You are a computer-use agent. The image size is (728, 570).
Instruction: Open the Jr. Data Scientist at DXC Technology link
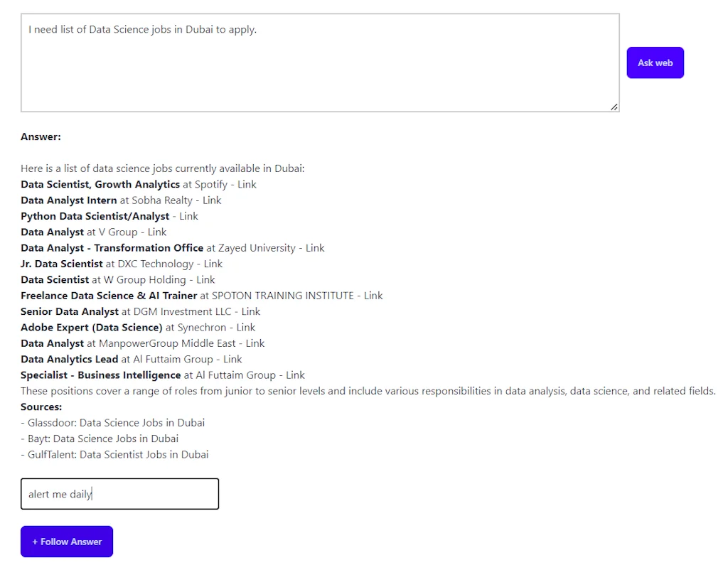tap(213, 264)
